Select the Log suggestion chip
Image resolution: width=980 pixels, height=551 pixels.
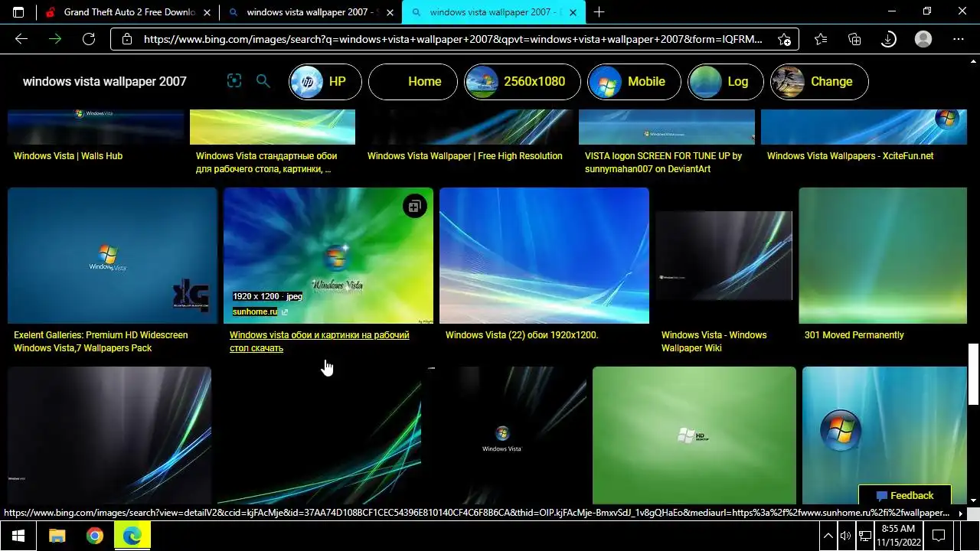coord(726,81)
